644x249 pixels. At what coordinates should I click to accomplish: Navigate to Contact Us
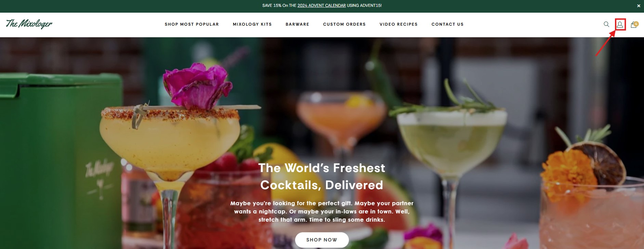447,24
